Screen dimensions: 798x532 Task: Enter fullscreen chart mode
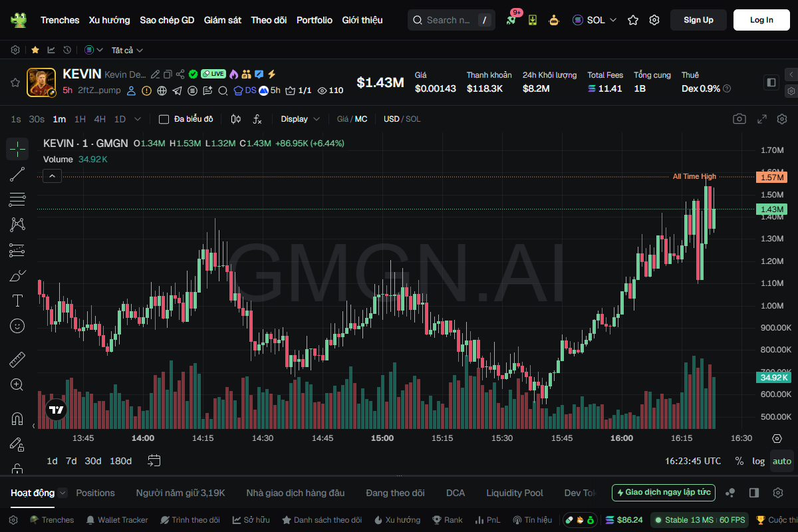[762, 119]
